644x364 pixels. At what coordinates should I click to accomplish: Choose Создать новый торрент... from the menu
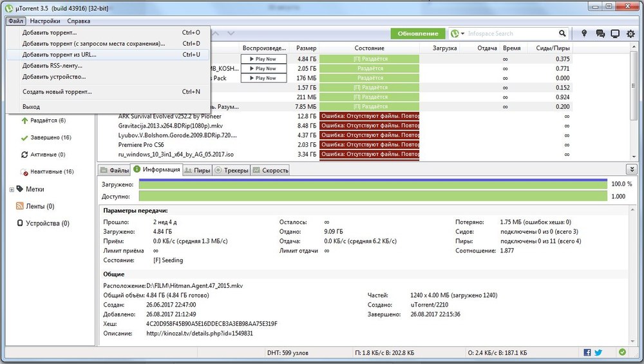click(x=57, y=91)
